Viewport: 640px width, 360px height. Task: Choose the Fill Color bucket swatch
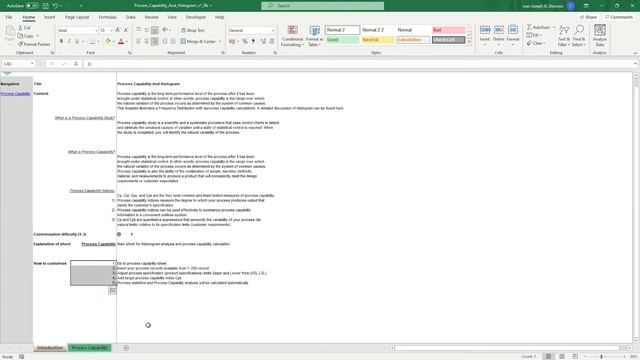point(108,41)
